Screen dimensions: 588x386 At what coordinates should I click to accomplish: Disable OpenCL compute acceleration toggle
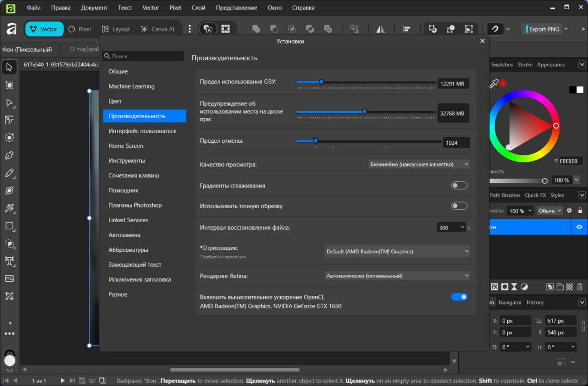[x=459, y=297]
